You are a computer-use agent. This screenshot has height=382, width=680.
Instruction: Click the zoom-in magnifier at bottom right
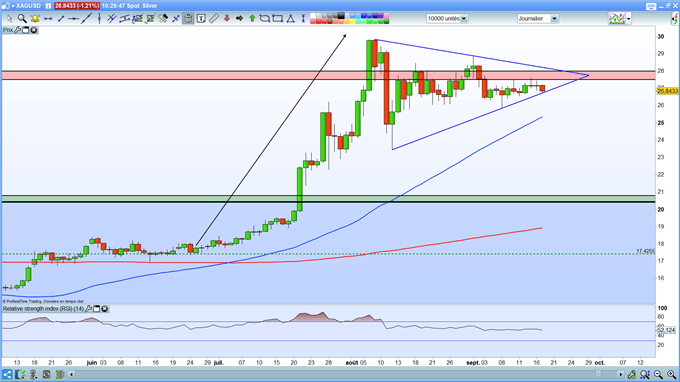(x=671, y=374)
